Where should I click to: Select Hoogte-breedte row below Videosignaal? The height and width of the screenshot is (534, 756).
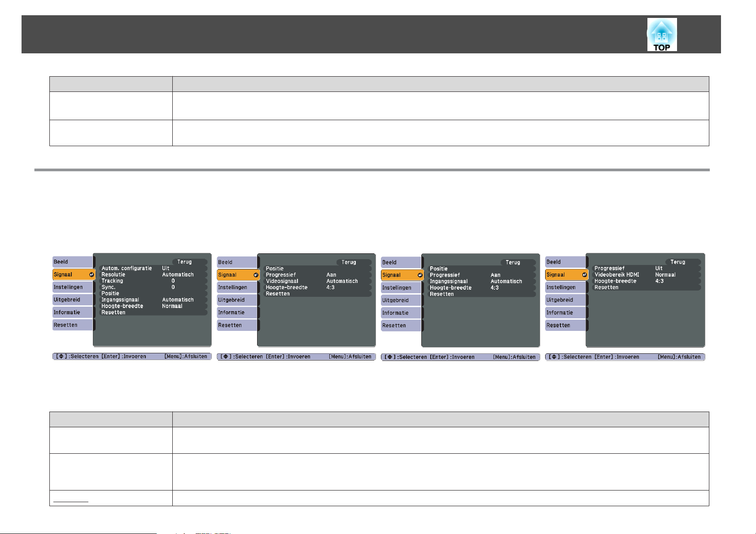coord(318,287)
